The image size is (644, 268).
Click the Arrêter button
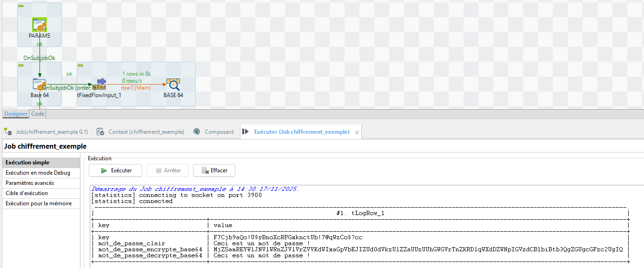click(167, 170)
